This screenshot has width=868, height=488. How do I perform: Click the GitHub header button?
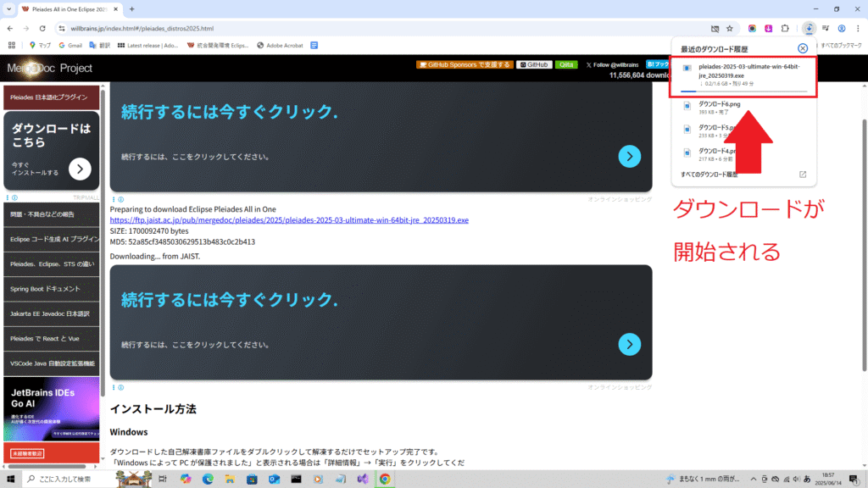(534, 64)
